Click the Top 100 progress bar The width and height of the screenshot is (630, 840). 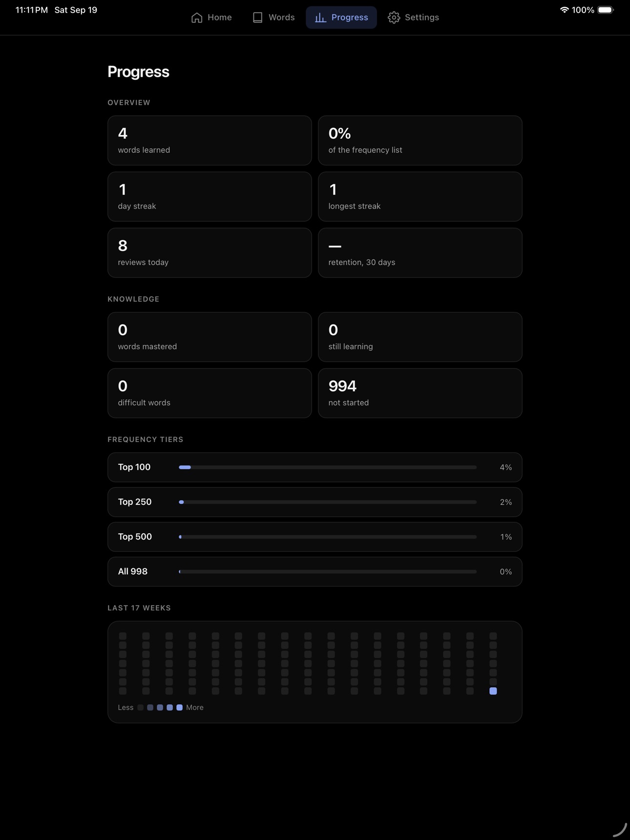(328, 467)
